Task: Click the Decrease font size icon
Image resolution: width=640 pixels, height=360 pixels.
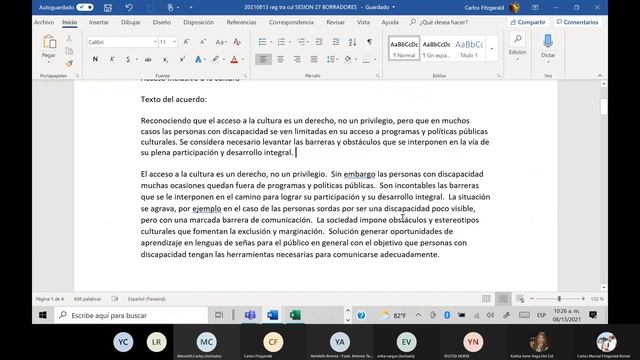Action: [x=203, y=42]
